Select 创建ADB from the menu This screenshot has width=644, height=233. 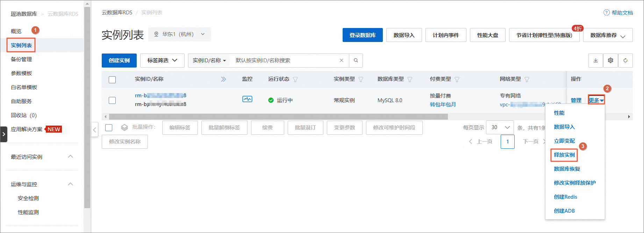(x=564, y=211)
